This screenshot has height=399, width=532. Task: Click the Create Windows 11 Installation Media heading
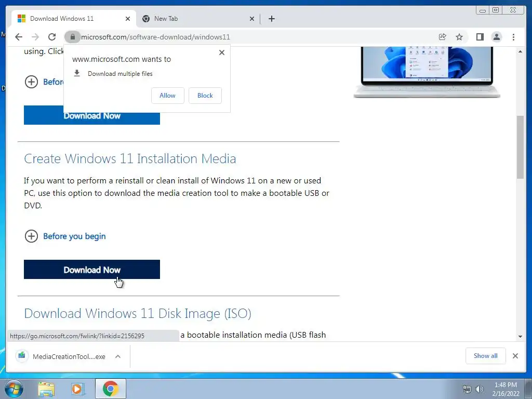pyautogui.click(x=130, y=159)
